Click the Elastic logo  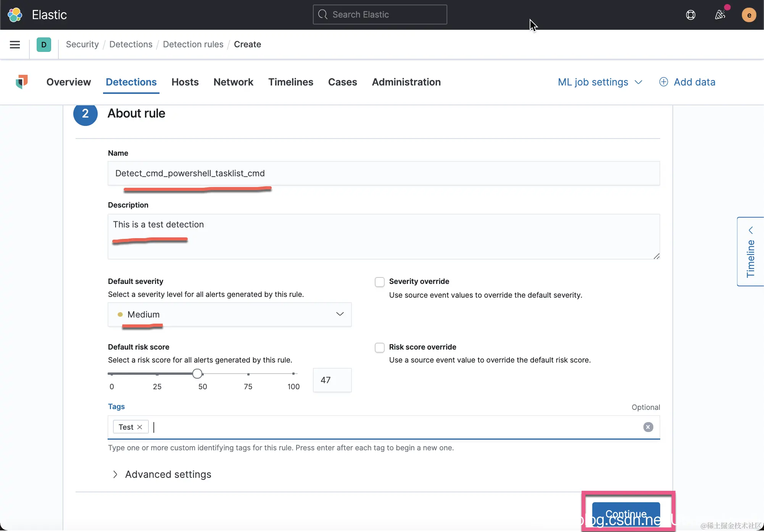15,15
